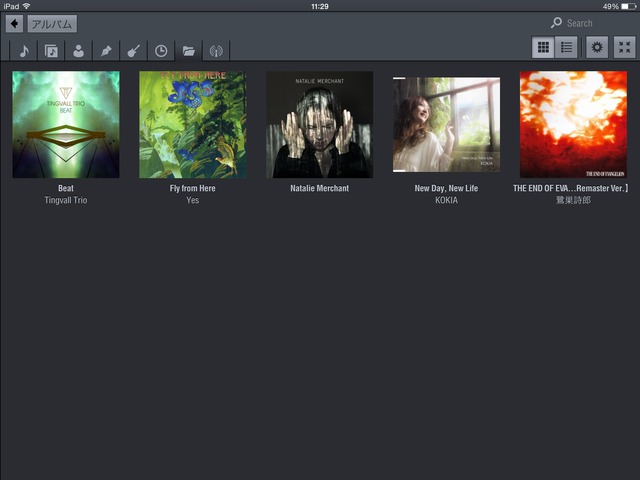Image resolution: width=640 pixels, height=480 pixels.
Task: Open the songs tab with music note icon
Action: pos(24,51)
